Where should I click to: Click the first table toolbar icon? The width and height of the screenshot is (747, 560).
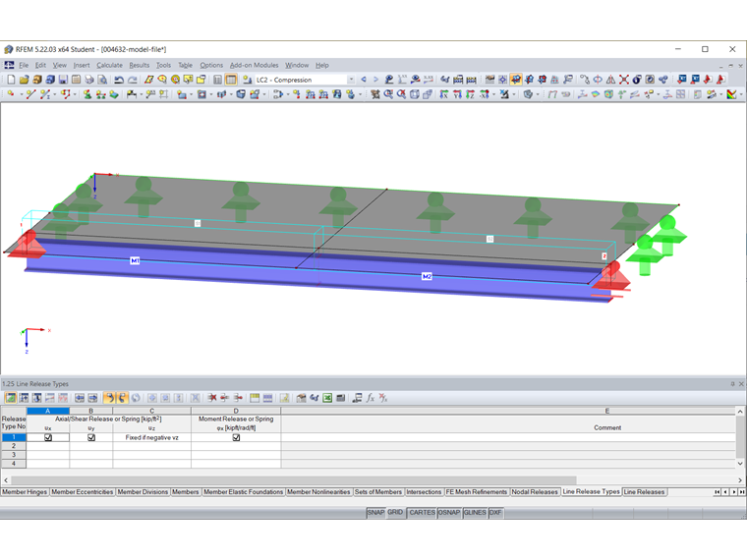(x=11, y=398)
